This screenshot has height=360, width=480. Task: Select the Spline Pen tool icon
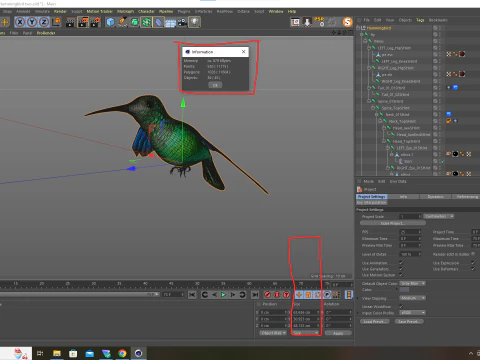(122, 22)
